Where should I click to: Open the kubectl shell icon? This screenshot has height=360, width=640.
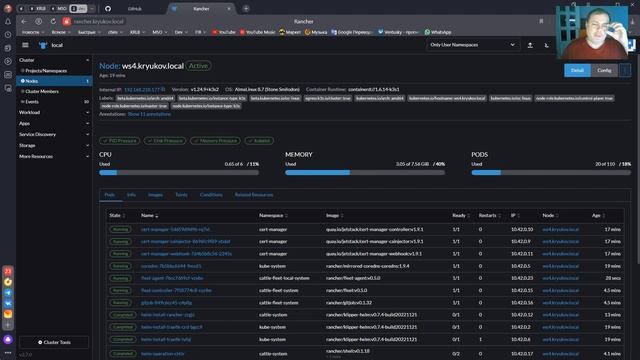(547, 45)
